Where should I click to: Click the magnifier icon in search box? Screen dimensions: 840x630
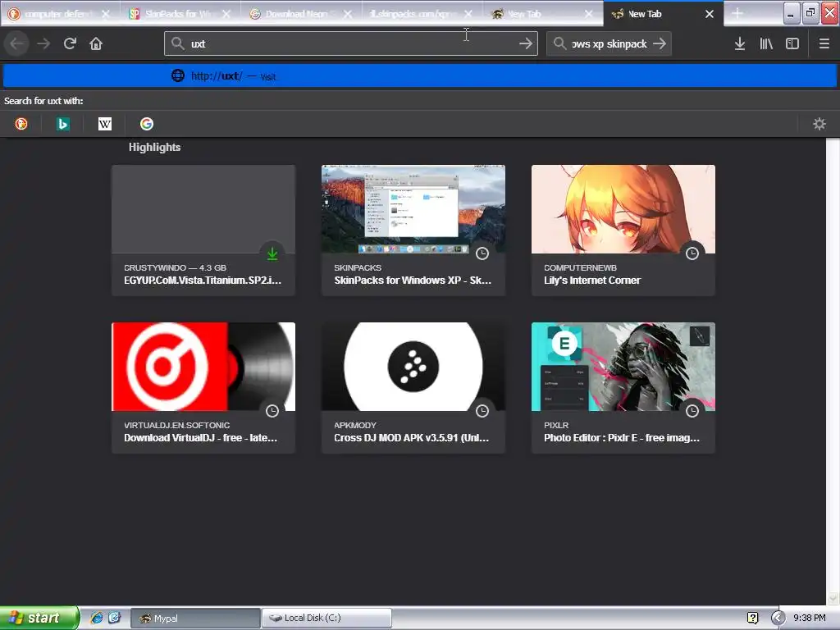tap(559, 43)
